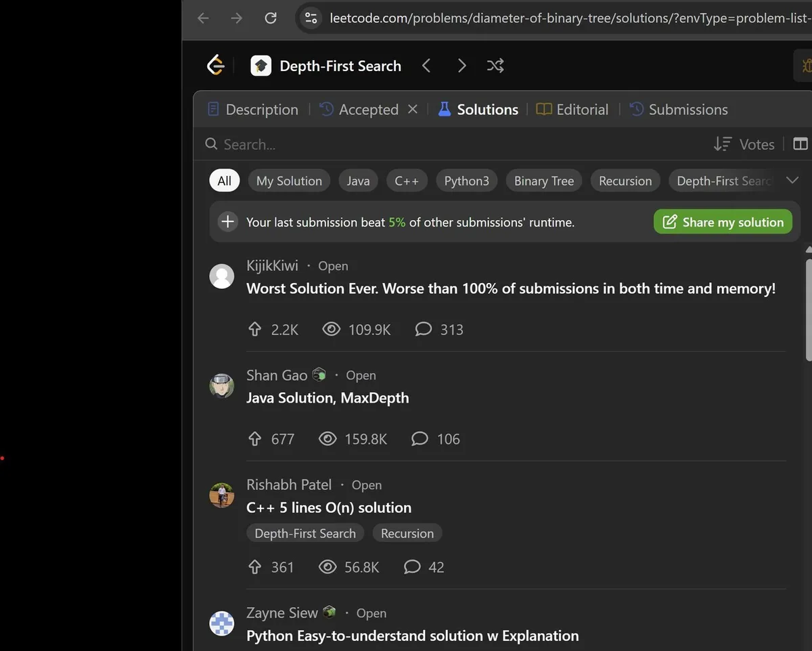Open the Java Solution, MaxDepth post
Screen dimensions: 812x651
328,398
